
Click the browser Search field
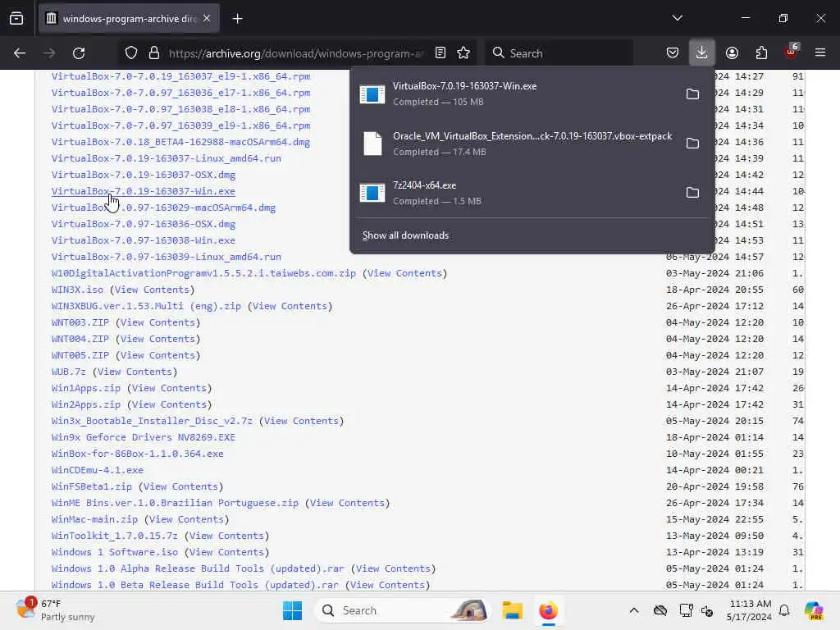[559, 53]
